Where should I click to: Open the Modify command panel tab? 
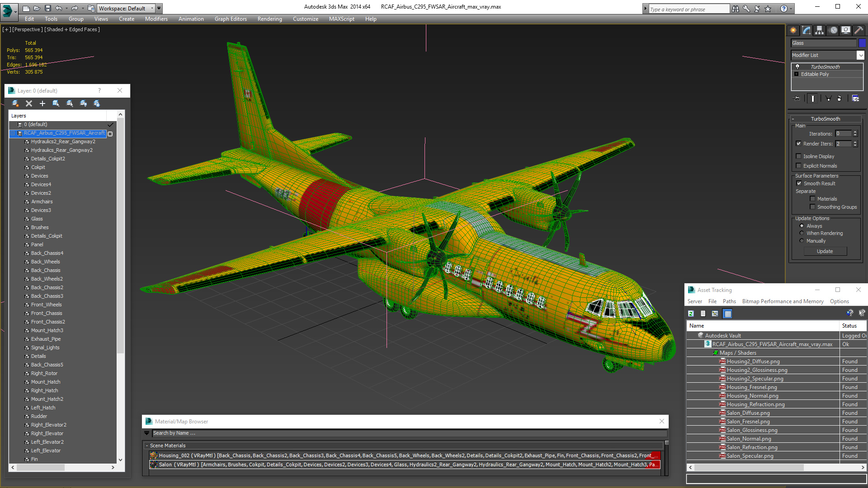(807, 30)
